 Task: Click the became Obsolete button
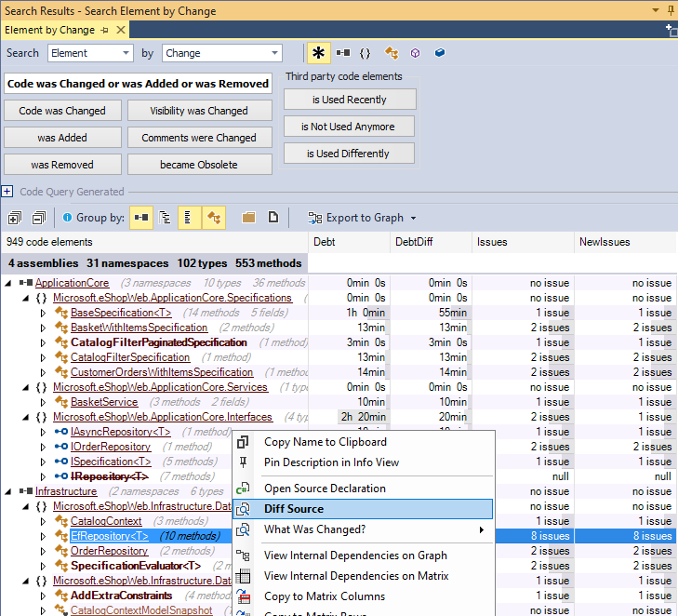[199, 165]
